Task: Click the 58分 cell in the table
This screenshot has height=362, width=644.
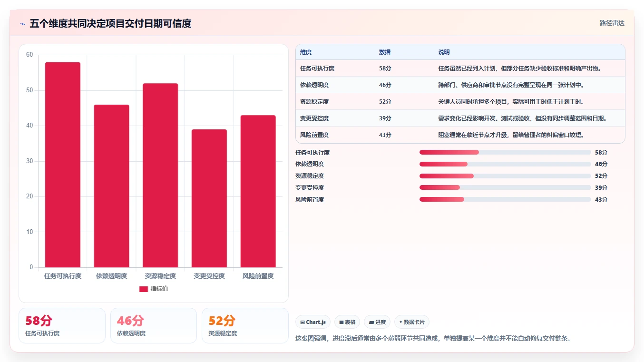Action: pyautogui.click(x=385, y=68)
